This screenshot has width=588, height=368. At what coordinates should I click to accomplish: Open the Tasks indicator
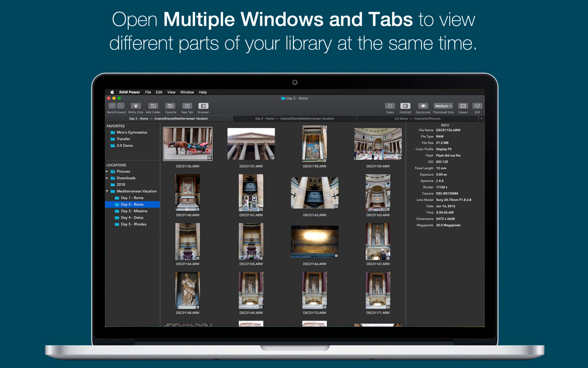pos(390,106)
